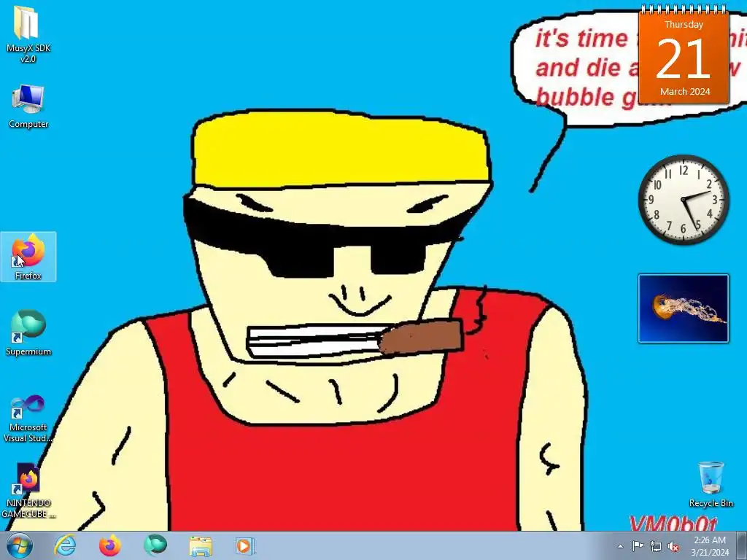Select the Supermium desktop shortcut
Image resolution: width=747 pixels, height=560 pixels.
[x=28, y=332]
